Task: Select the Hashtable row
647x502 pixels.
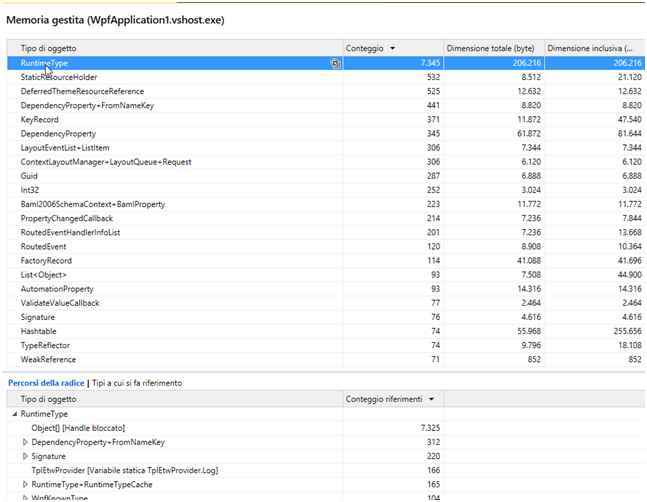Action: click(x=326, y=331)
